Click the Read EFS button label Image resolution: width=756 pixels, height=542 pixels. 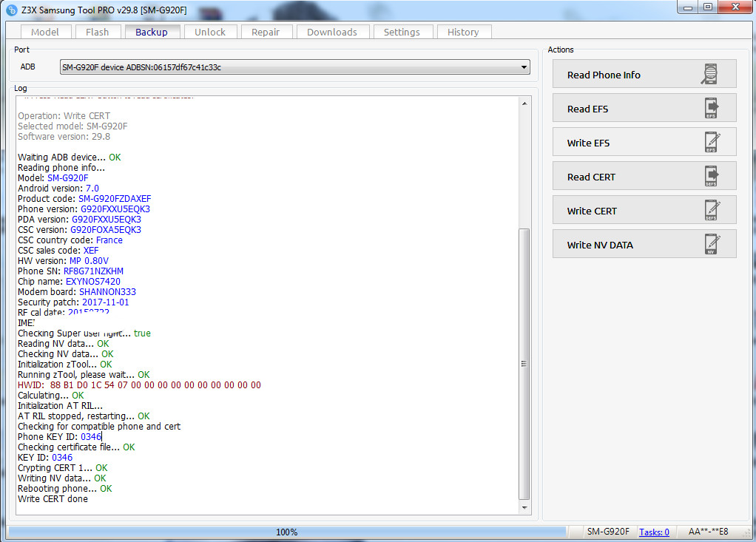(587, 109)
